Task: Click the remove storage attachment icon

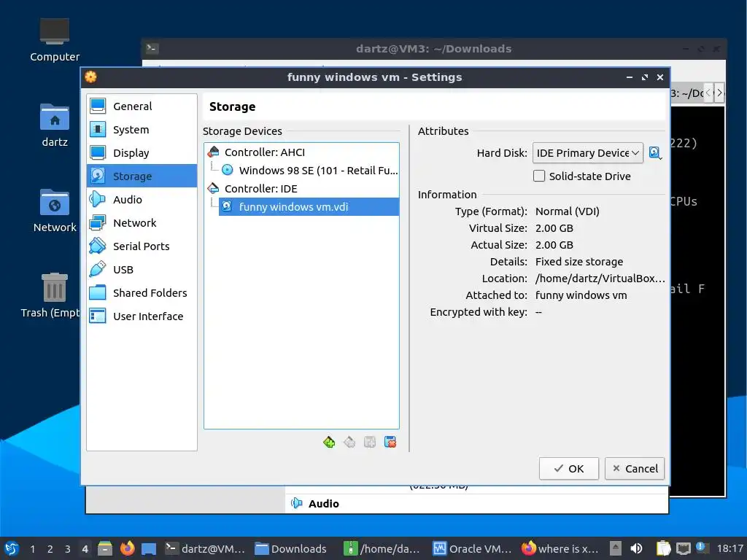Action: (390, 443)
